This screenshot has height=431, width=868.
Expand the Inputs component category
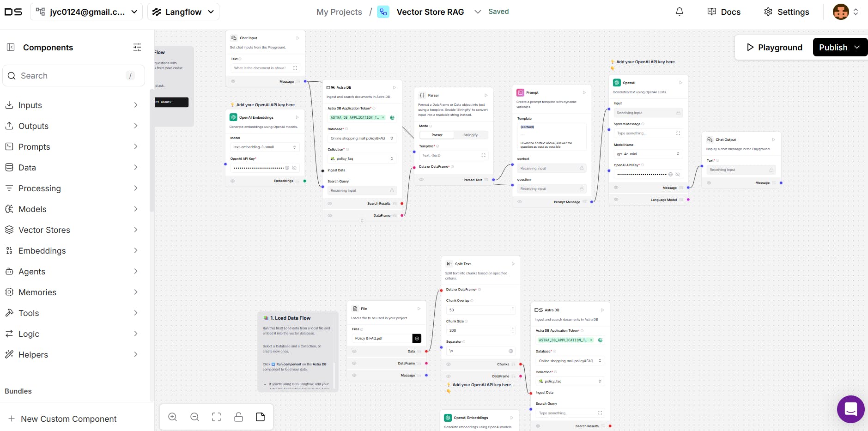click(x=72, y=105)
